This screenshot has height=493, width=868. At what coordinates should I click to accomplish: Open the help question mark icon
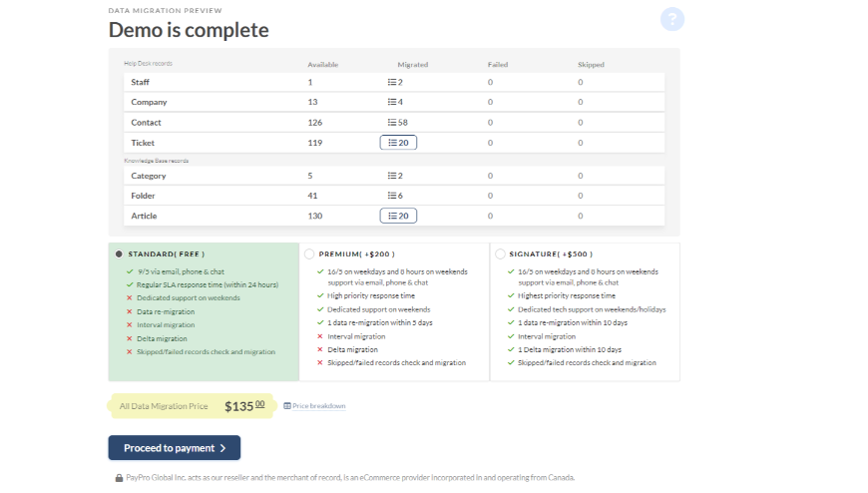pos(672,20)
